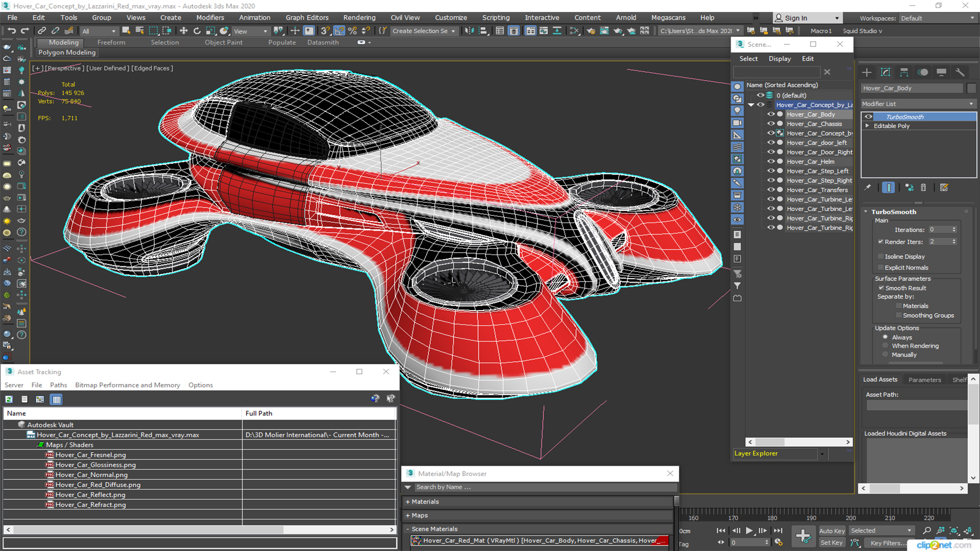Click Go to End playback button
The width and height of the screenshot is (980, 551).
click(x=778, y=531)
